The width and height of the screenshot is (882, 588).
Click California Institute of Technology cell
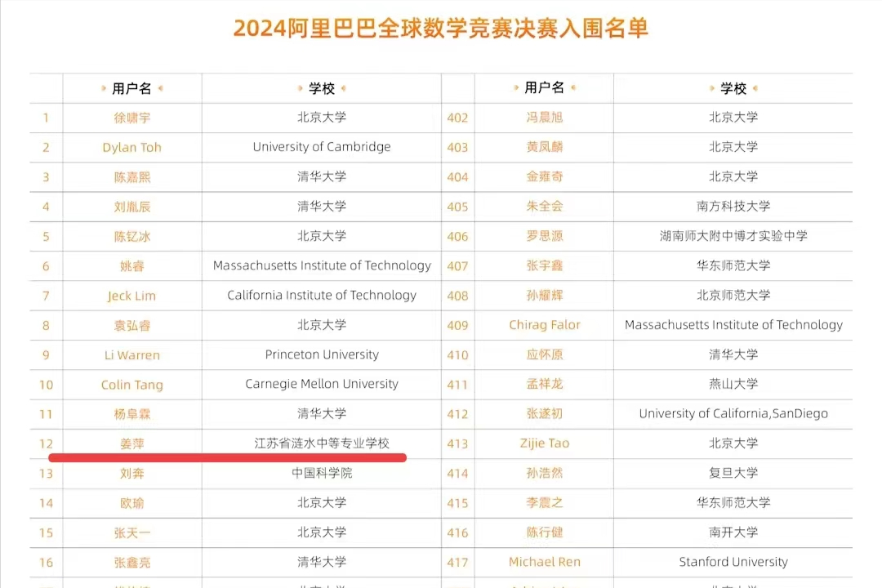[322, 295]
